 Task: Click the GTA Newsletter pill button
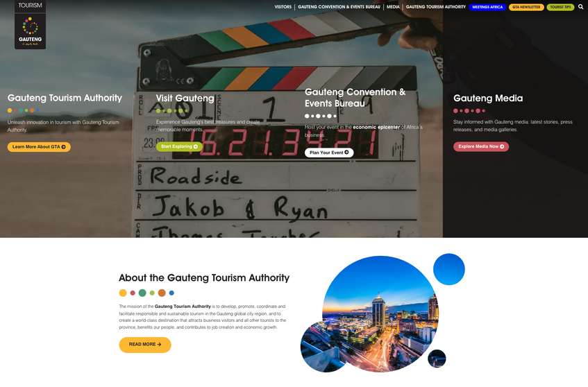point(526,7)
